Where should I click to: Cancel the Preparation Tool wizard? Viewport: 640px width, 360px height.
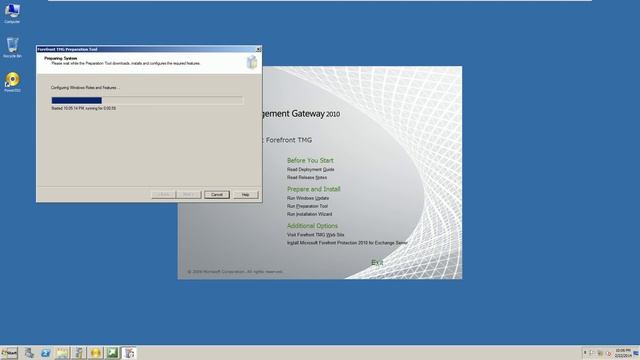217,195
